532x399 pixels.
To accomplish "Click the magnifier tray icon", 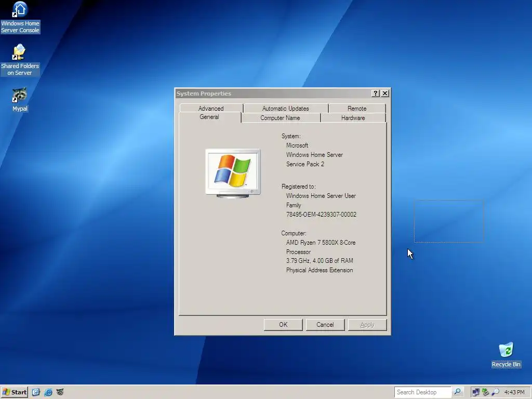I will [495, 392].
